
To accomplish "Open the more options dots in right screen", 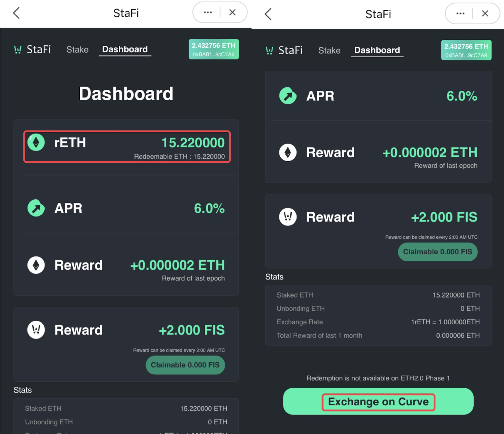I will (460, 13).
